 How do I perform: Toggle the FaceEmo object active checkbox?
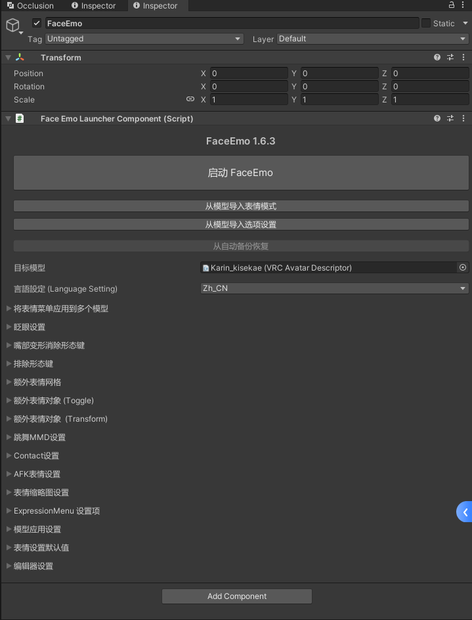click(x=37, y=23)
